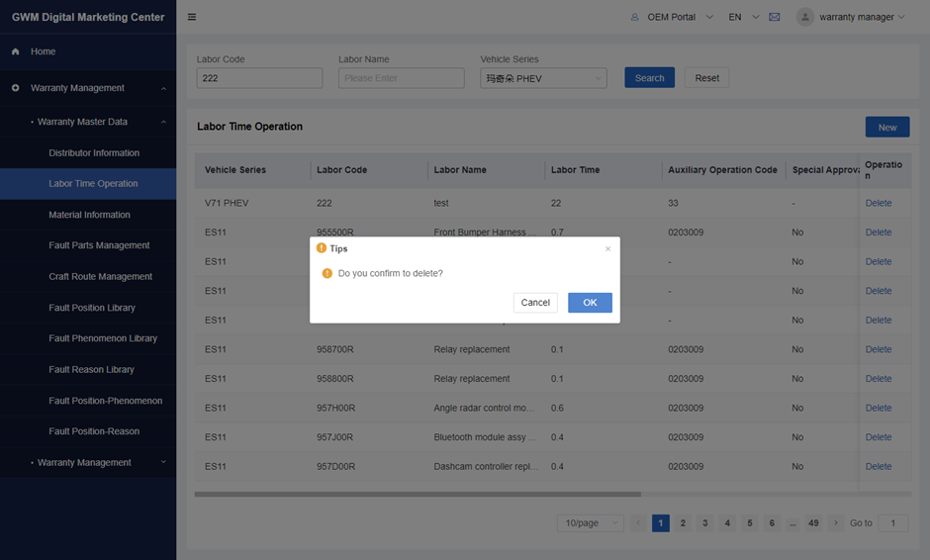
Task: Confirm deletion with the OK button
Action: pyautogui.click(x=590, y=303)
